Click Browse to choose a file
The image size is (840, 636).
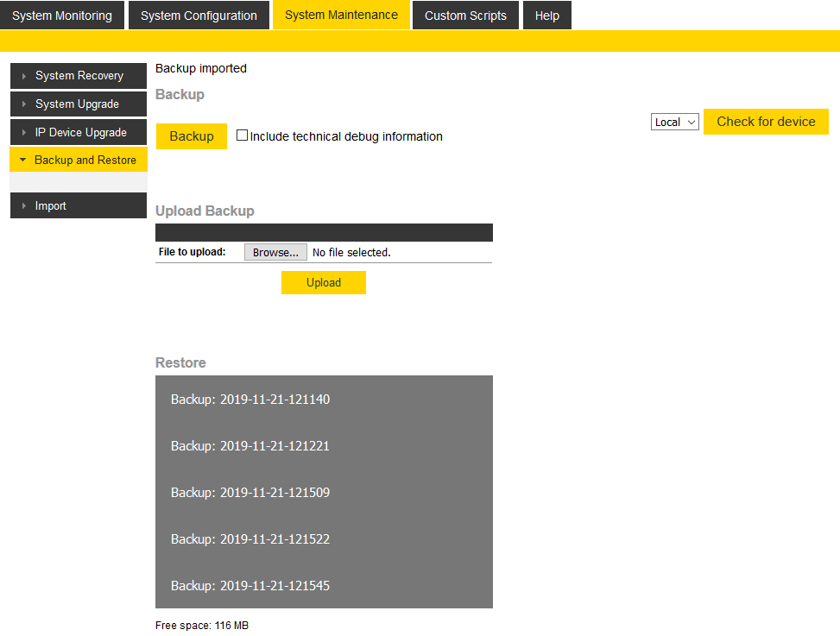275,252
